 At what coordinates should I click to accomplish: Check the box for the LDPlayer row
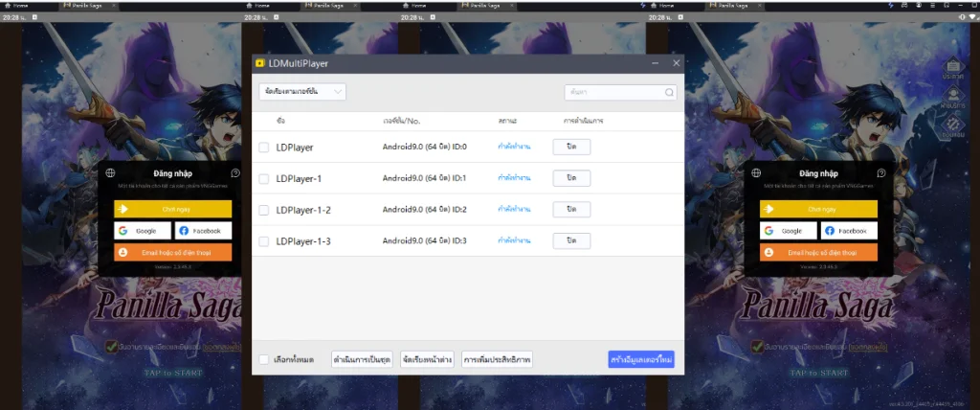coord(264,148)
